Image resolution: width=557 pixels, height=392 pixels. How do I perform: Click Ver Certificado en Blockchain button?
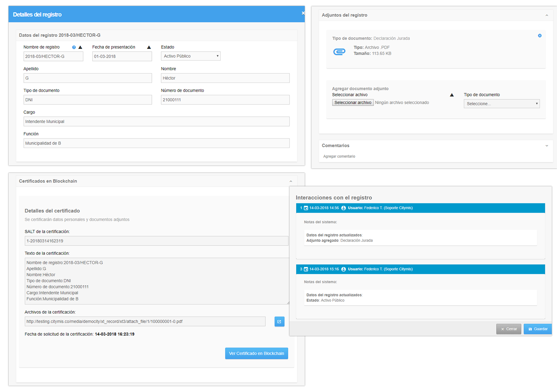pos(256,353)
